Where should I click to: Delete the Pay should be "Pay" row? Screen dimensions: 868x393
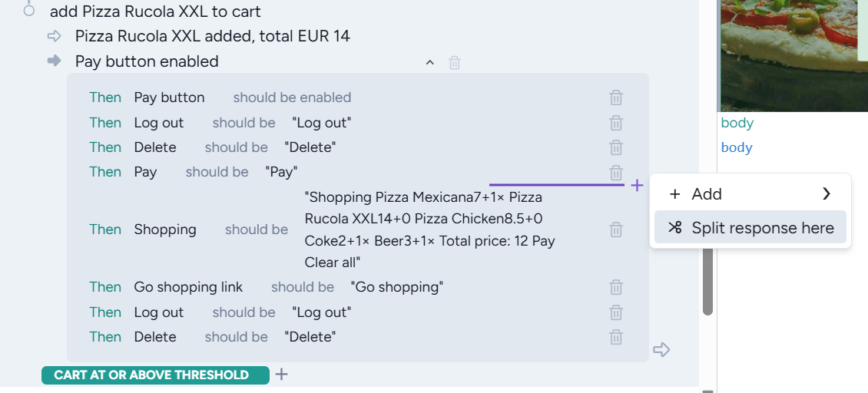616,172
